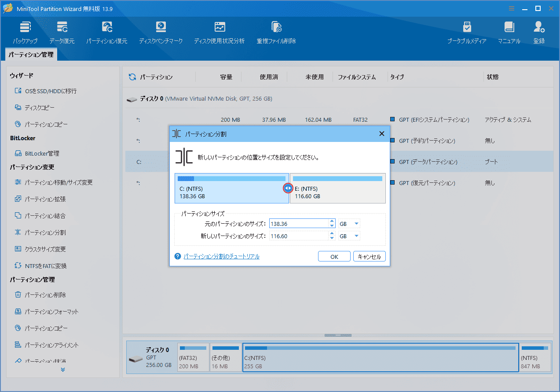Open データ復元 tool
Screen dimensions: 560x392
[62, 32]
